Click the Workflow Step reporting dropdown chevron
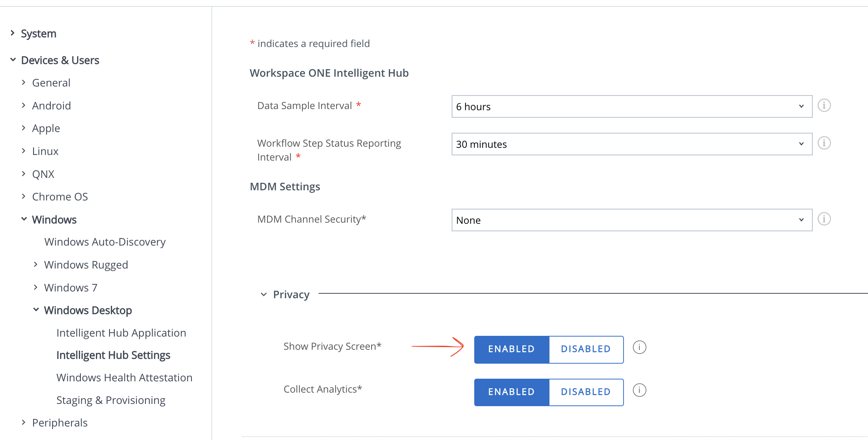 click(x=801, y=144)
